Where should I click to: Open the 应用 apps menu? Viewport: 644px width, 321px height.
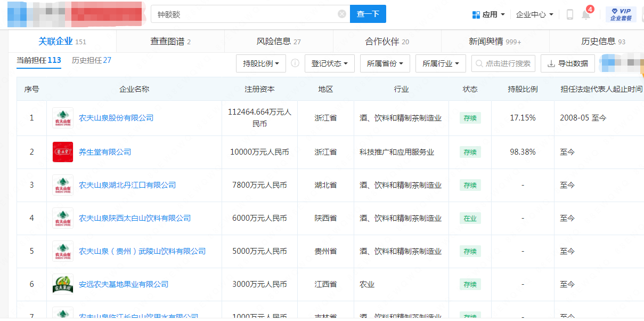tap(488, 14)
